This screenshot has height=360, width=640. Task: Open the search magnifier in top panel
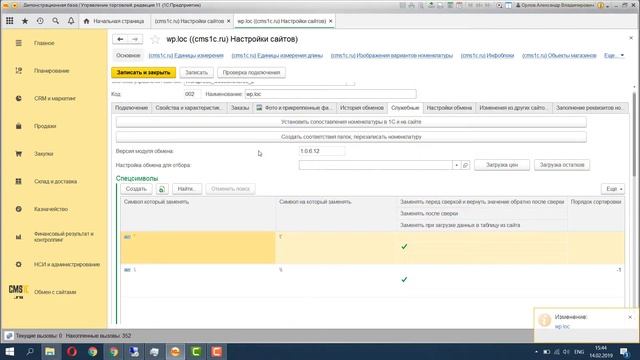coord(56,21)
